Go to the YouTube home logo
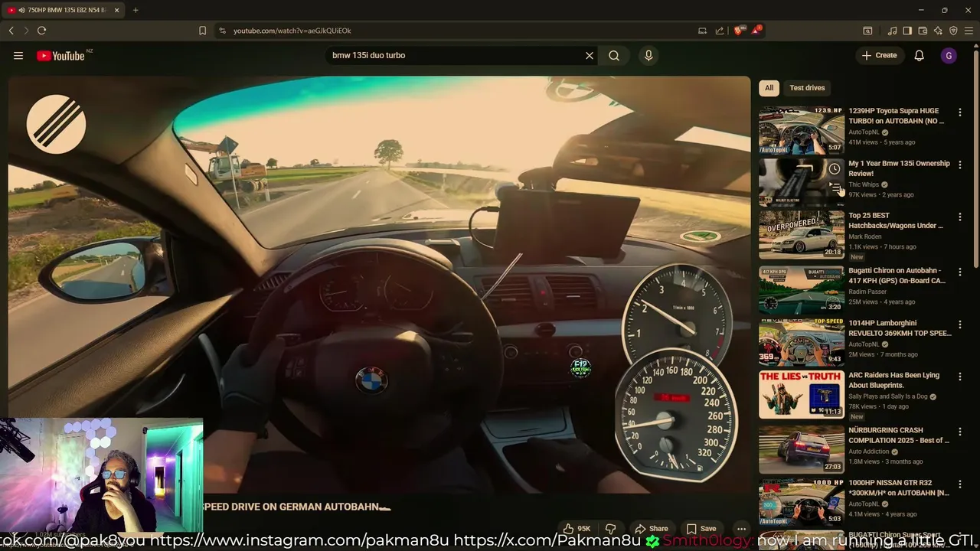980x551 pixels. [60, 55]
